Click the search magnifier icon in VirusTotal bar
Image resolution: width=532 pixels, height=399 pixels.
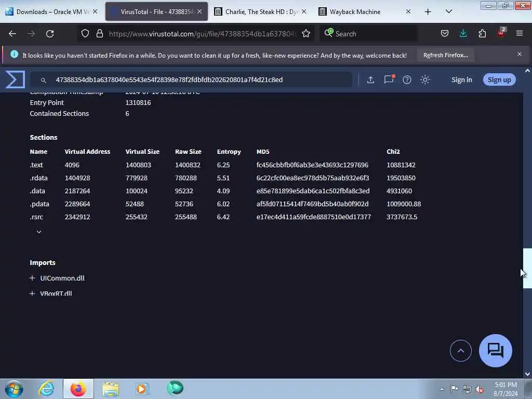point(43,80)
